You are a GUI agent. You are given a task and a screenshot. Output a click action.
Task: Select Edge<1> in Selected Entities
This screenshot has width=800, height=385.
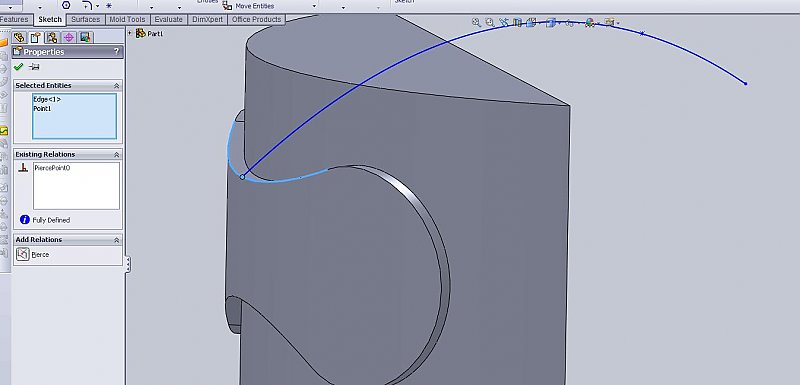pos(47,99)
